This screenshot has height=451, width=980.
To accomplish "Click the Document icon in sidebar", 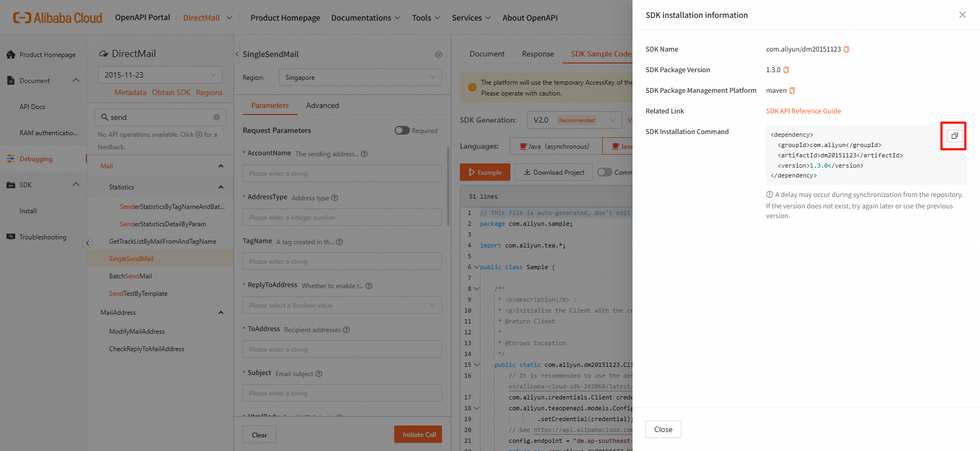I will pos(11,81).
